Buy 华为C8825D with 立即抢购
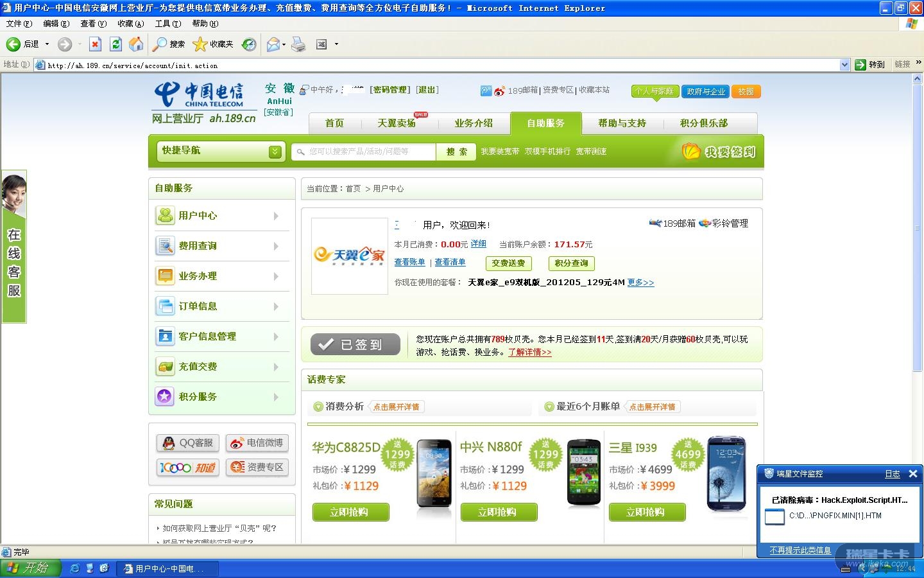 (350, 512)
